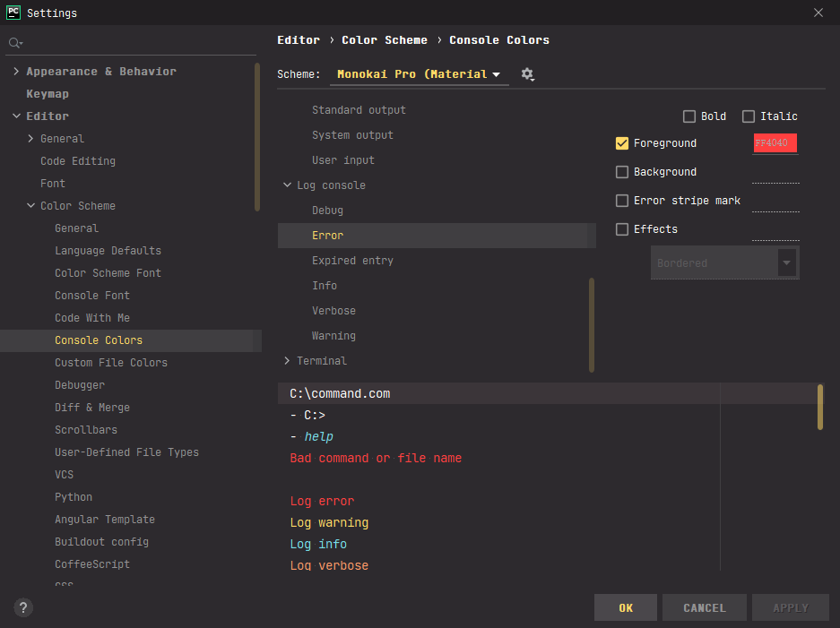The width and height of the screenshot is (840, 628).
Task: Enable the Bold checkbox
Action: tap(689, 116)
